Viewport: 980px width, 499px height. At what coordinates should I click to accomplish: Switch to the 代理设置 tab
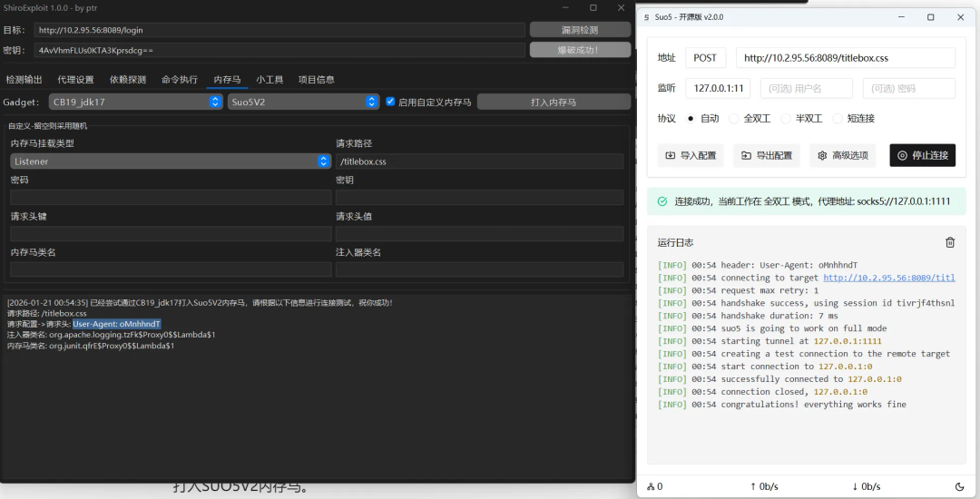tap(75, 79)
